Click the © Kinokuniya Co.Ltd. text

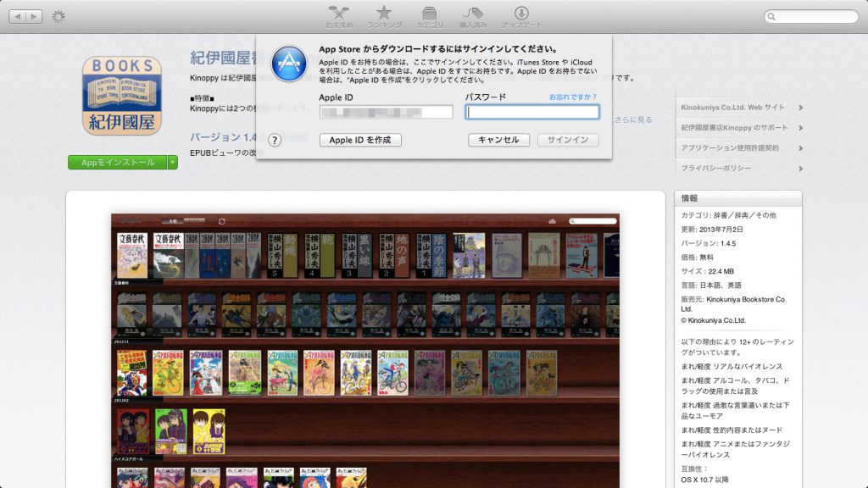(x=713, y=319)
